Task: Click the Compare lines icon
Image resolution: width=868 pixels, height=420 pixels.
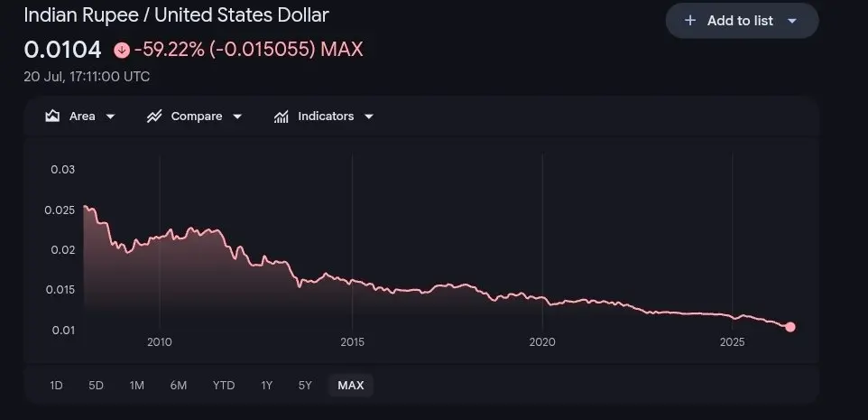Action: [x=154, y=116]
